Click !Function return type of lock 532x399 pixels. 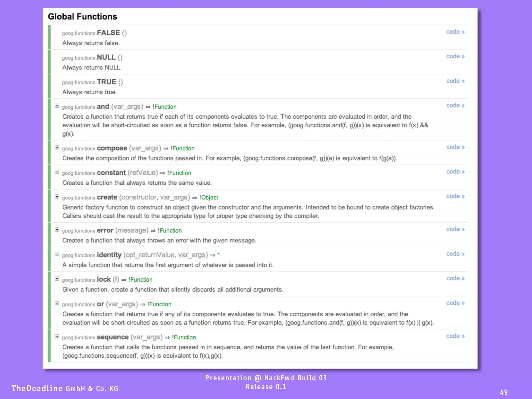(140, 280)
